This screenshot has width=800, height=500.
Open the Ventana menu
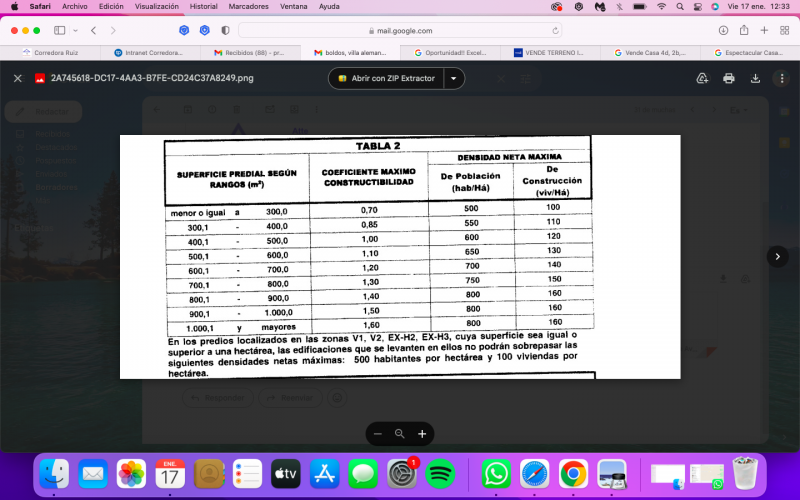[x=294, y=7]
